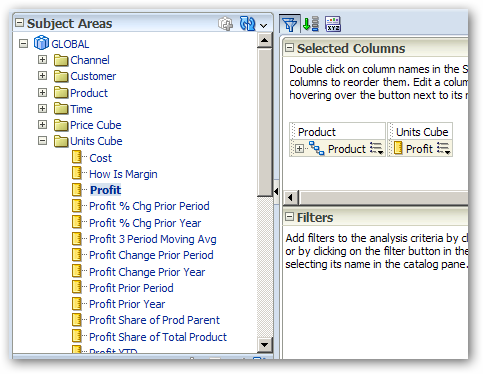Click the Subject Areas scroll down arrow
Screen dimensions: 483x374
click(x=265, y=345)
